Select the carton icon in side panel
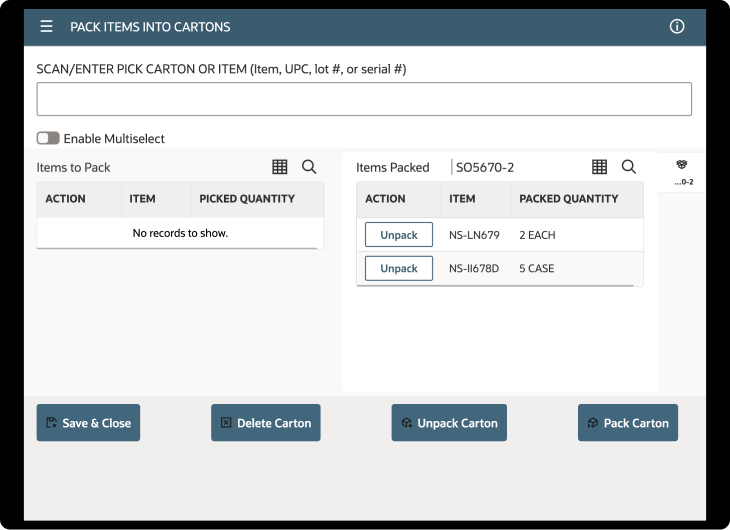730x530 pixels. (x=682, y=166)
